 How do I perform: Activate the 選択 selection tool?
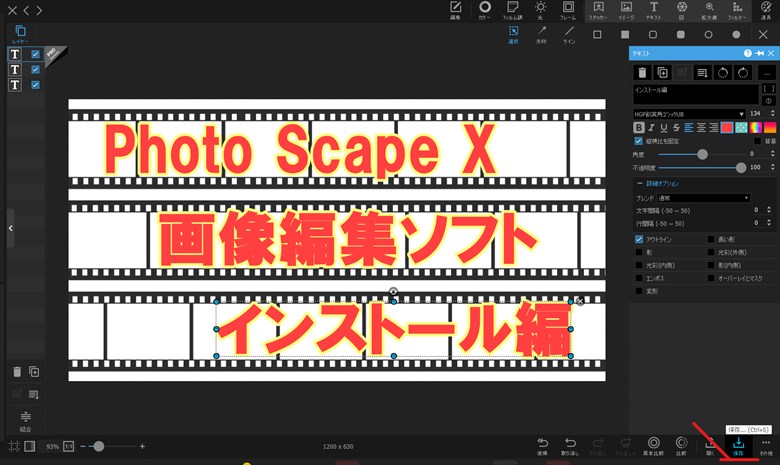click(x=513, y=35)
